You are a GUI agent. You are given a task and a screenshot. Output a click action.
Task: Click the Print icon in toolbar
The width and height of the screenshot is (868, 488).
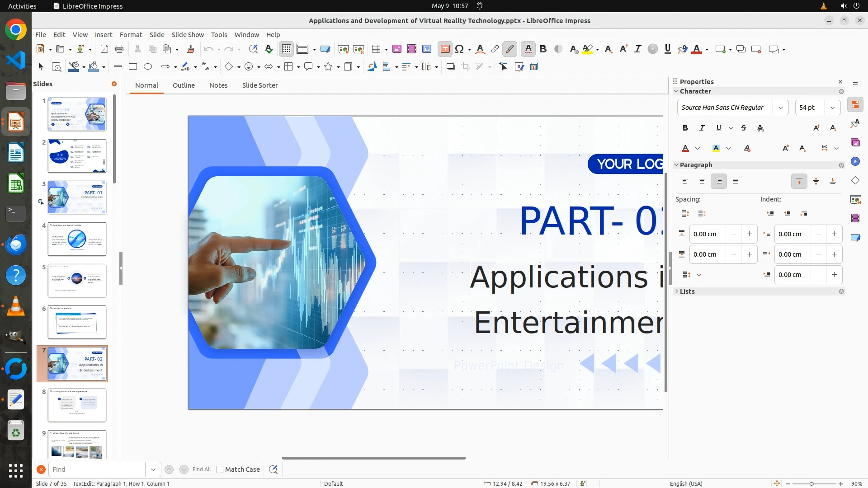(119, 49)
